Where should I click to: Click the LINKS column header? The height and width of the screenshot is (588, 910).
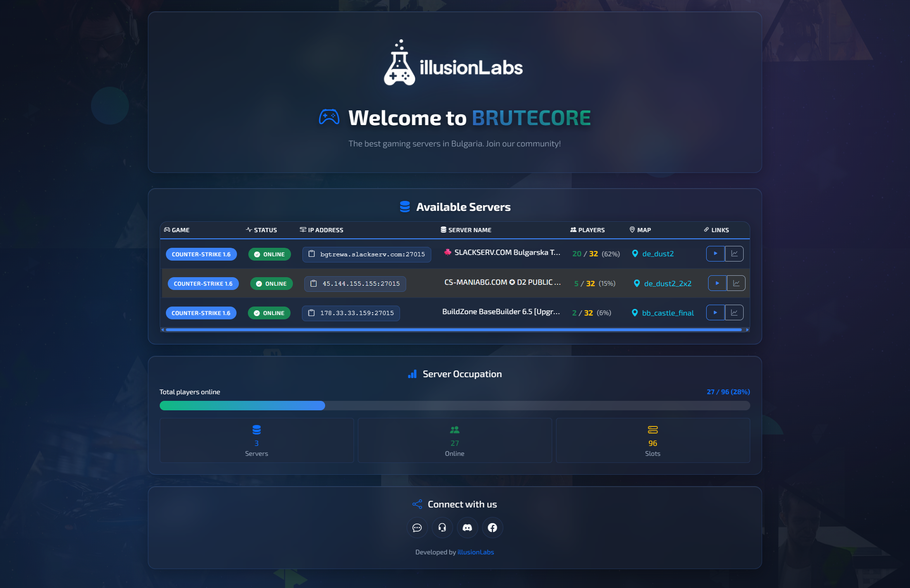pyautogui.click(x=716, y=230)
